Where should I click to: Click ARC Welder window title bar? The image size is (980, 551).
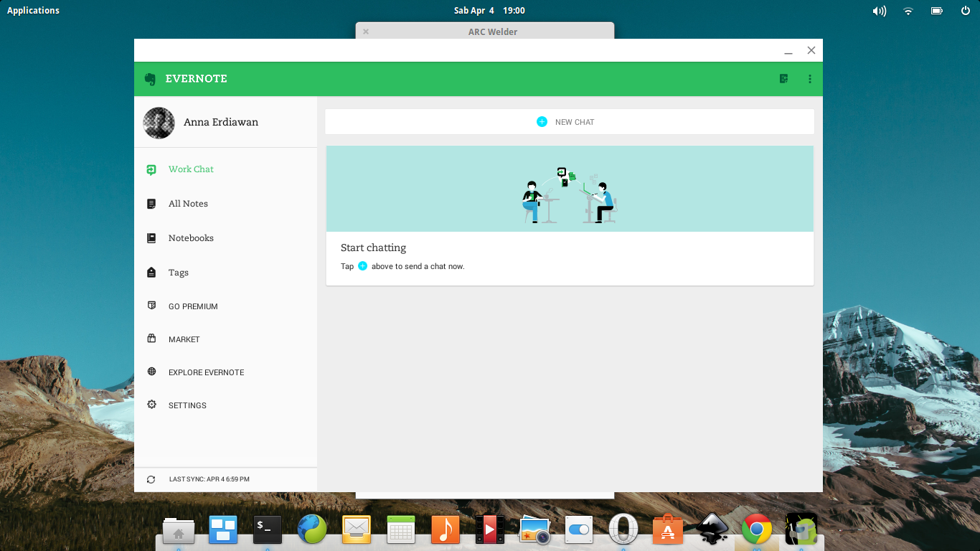485,31
